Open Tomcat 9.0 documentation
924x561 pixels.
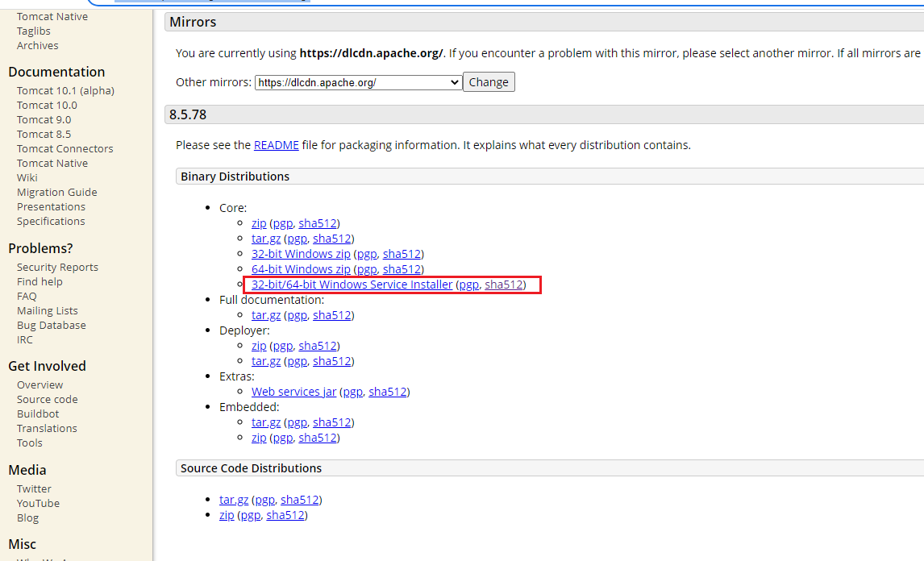coord(44,119)
